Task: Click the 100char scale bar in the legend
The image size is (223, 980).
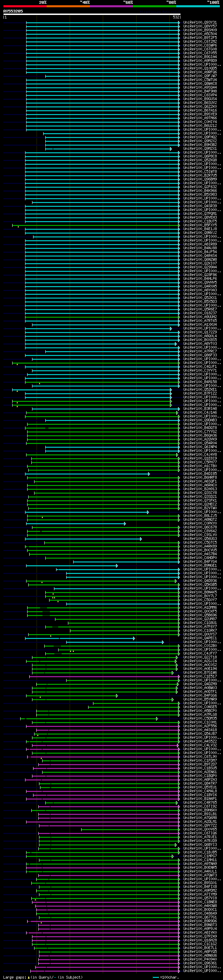Action: pos(155,977)
